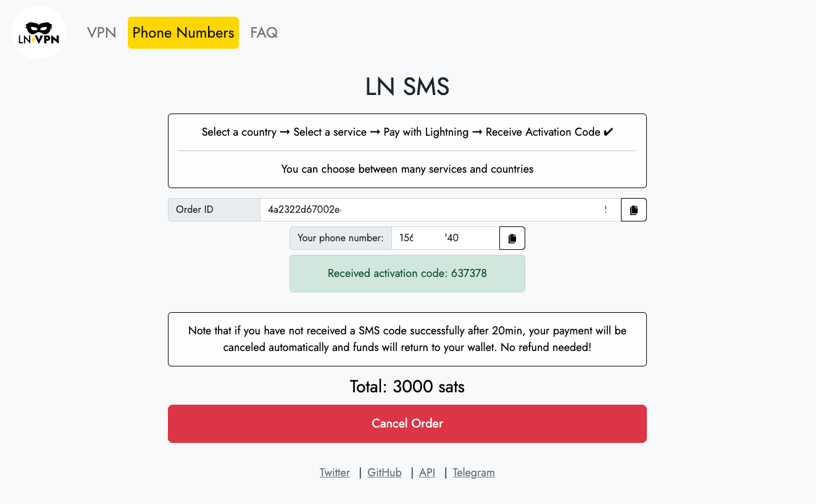This screenshot has width=816, height=504.
Task: Click the received activation code banner
Action: [407, 273]
